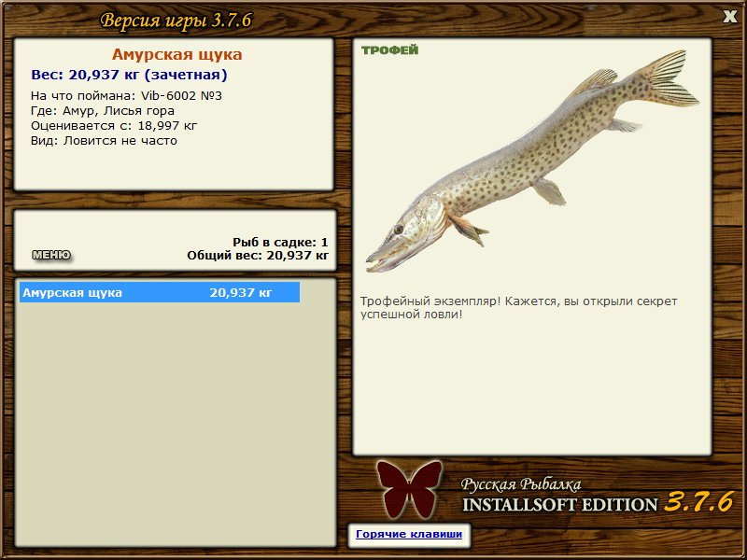Click the 'Трофейный экземпляр!' description text
Screen dimensions: 747x560
[x=518, y=308]
